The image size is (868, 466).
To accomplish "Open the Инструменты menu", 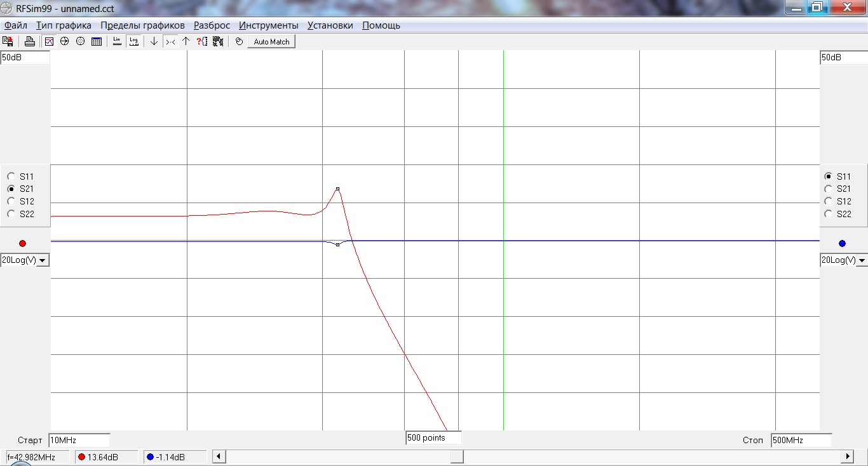I will 268,25.
